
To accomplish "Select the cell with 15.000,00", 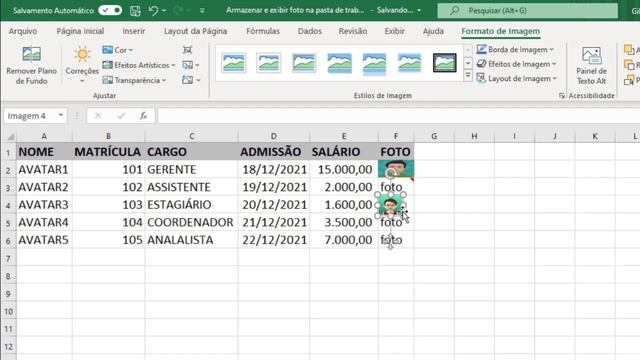I will (344, 169).
